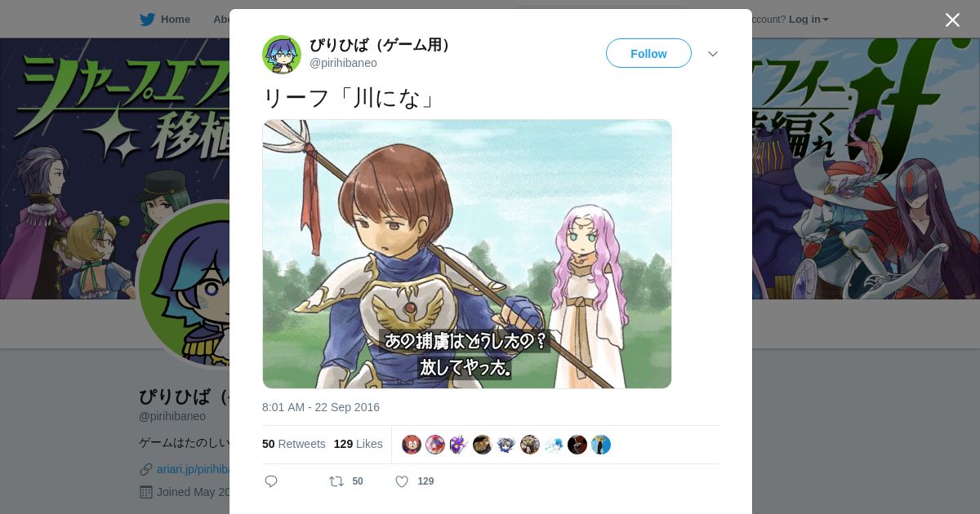Open the @pirihibaneo handle in tweet

[x=343, y=63]
